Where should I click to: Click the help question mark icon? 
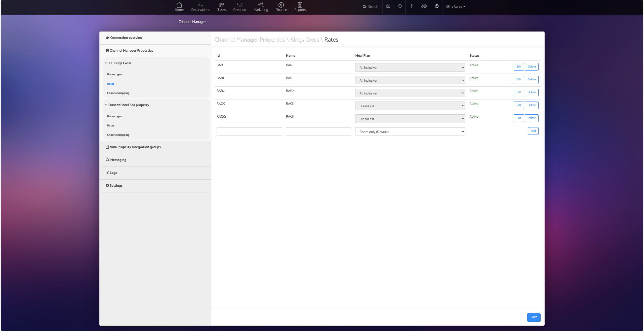point(437,6)
